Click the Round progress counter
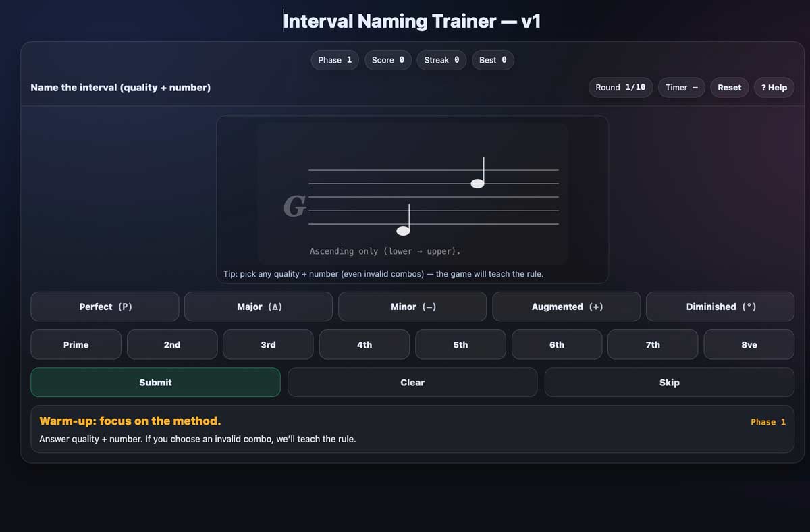 coord(620,87)
